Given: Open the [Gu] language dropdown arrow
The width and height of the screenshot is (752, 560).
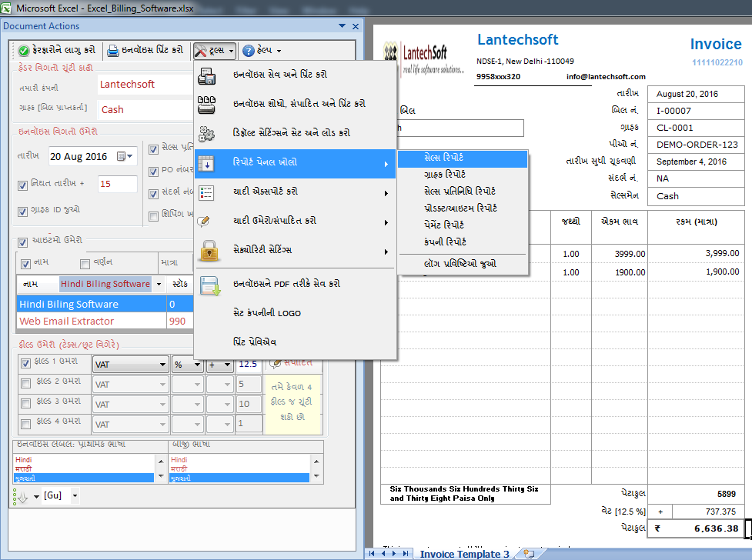Looking at the screenshot, I should (x=75, y=495).
